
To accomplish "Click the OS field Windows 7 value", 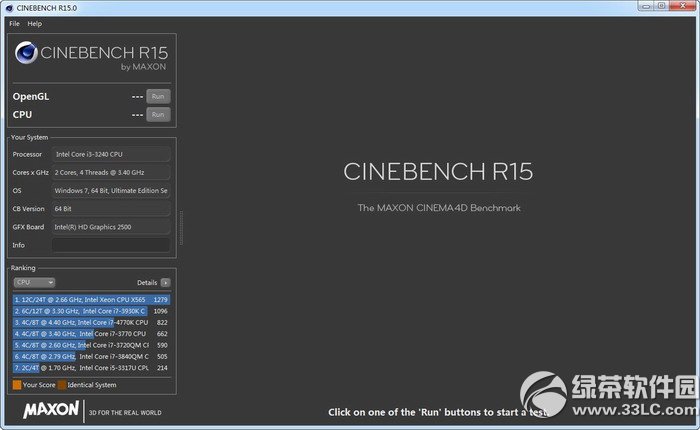I will (x=111, y=191).
